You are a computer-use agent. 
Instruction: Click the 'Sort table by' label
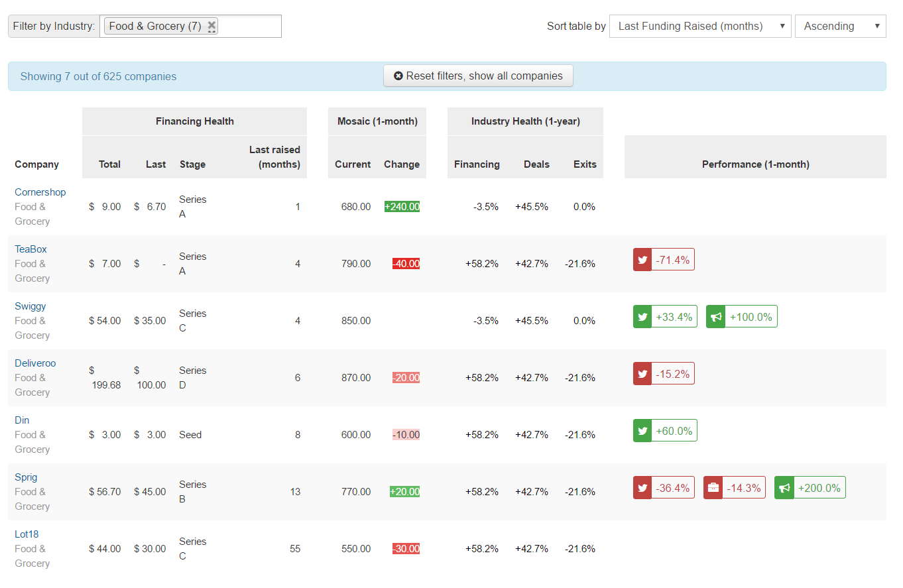coord(576,27)
